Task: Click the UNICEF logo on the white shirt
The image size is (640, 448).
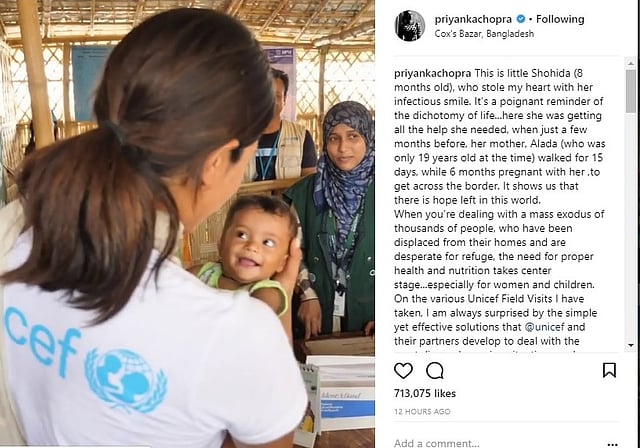Action: click(x=126, y=381)
